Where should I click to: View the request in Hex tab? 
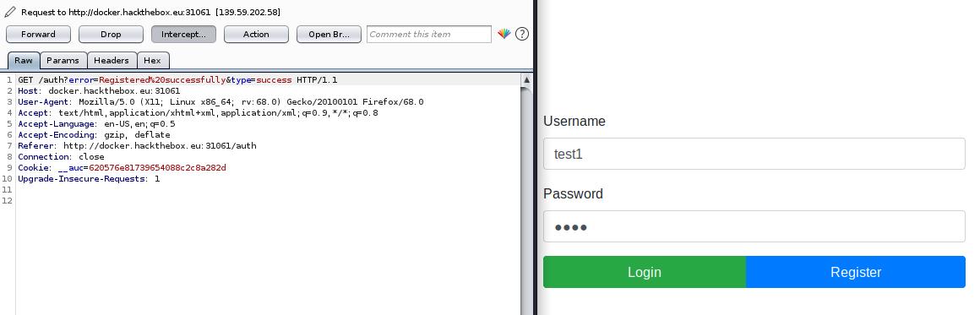point(153,61)
